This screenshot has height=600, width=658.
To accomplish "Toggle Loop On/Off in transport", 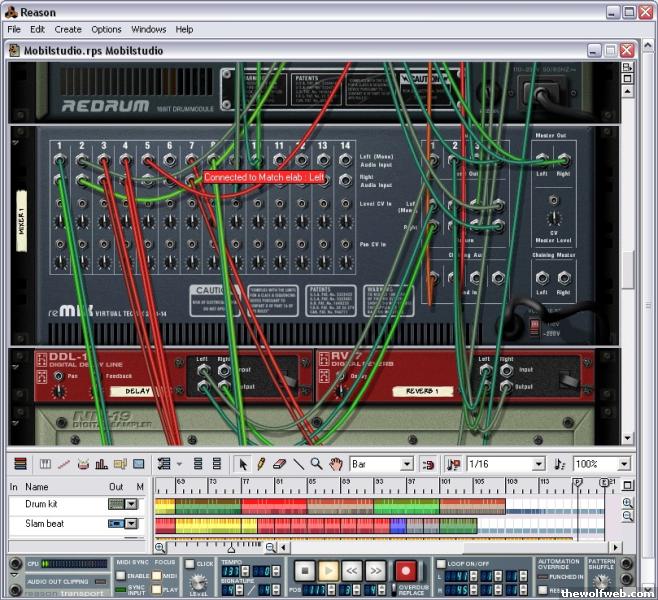I will (441, 564).
